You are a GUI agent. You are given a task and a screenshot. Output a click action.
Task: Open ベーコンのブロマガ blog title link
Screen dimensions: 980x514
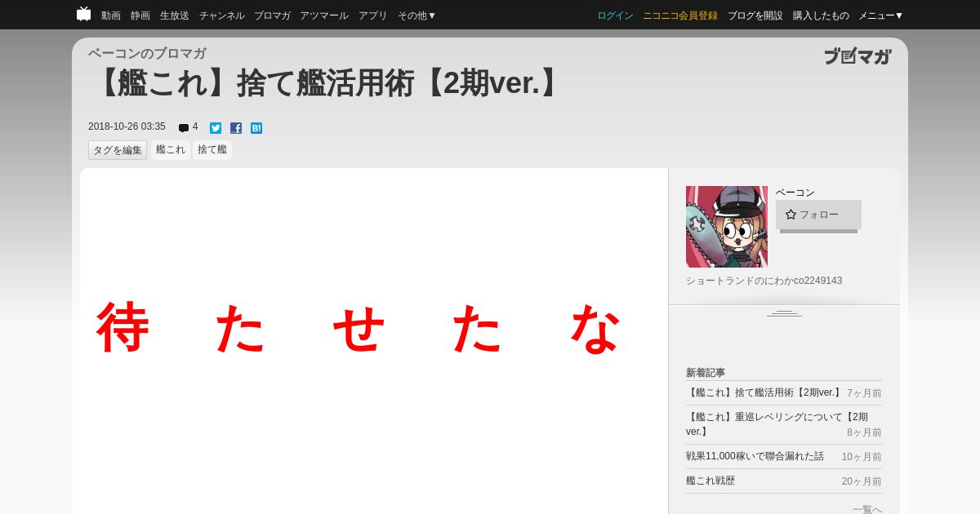click(147, 54)
